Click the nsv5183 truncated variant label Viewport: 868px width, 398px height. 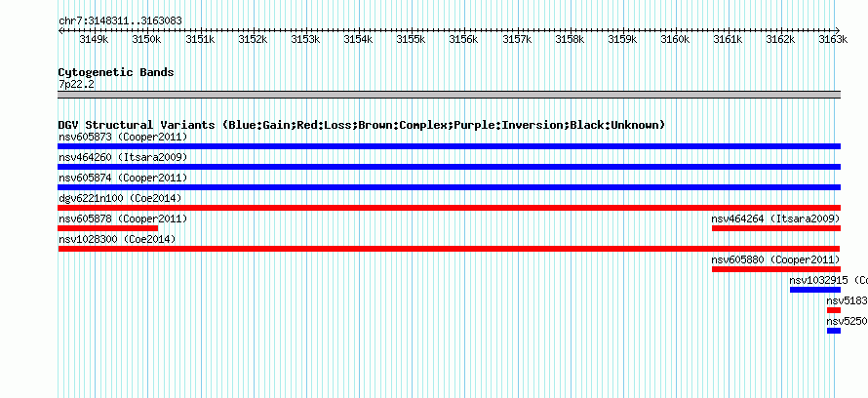coord(847,300)
